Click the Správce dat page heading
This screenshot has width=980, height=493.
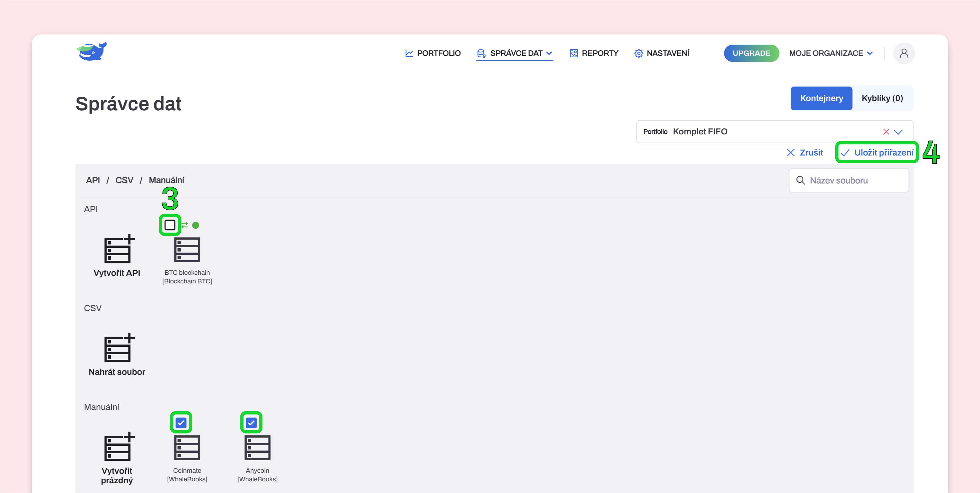tap(129, 104)
